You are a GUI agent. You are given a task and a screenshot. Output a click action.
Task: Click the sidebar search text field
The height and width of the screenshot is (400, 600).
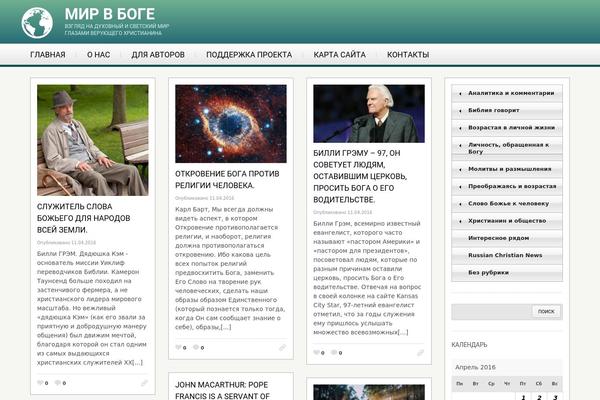(x=492, y=312)
